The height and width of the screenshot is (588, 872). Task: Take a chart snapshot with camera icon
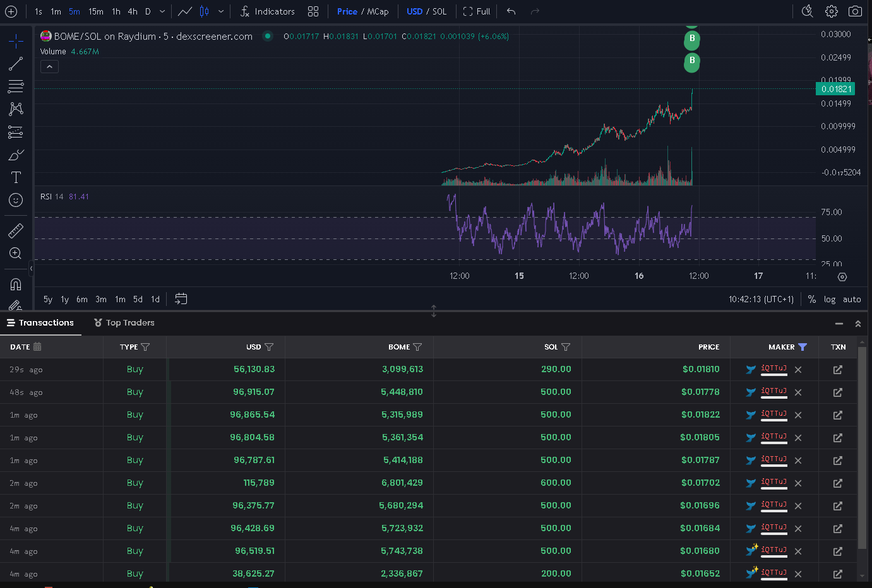855,11
